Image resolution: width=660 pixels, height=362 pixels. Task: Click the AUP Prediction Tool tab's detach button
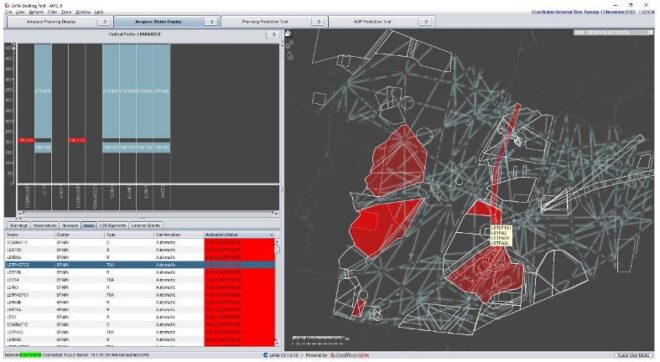(425, 21)
